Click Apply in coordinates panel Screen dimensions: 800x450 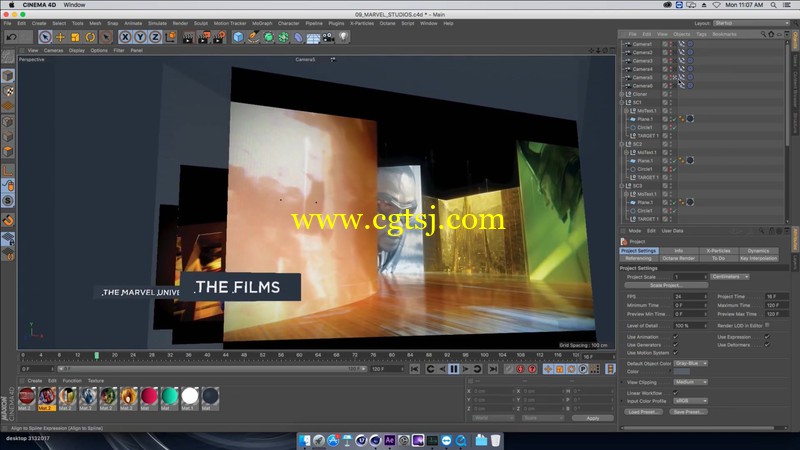pos(593,418)
